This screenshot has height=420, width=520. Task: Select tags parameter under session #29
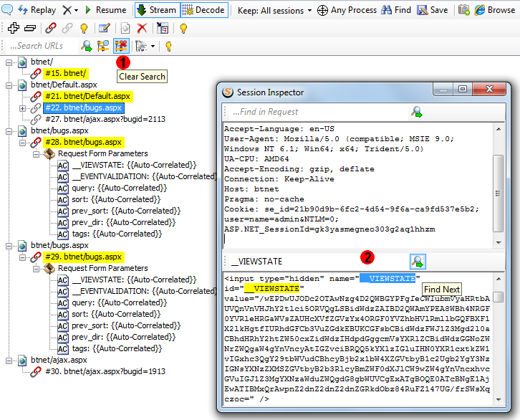pyautogui.click(x=117, y=348)
